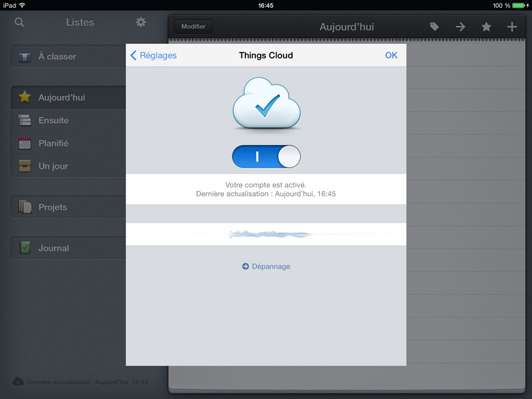Open the À classer list
Image resolution: width=532 pixels, height=399 pixels.
[68, 57]
